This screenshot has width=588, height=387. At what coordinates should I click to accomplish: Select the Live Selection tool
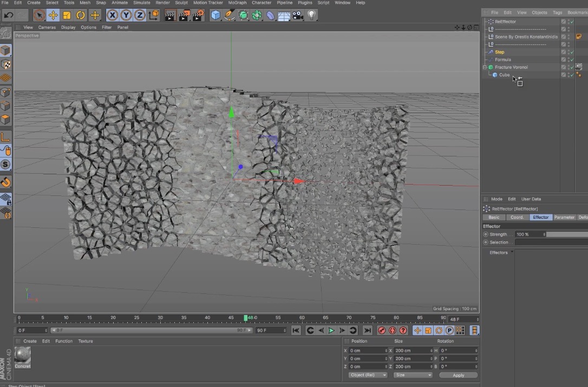click(x=38, y=15)
